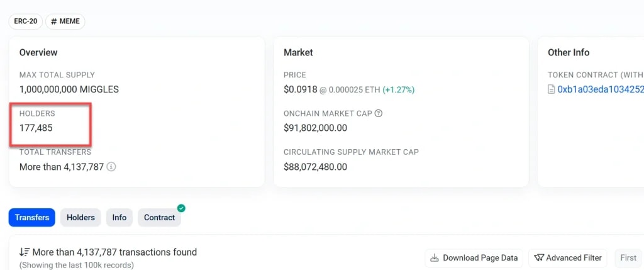The width and height of the screenshot is (644, 270).
Task: Click the 177,485 holders count
Action: click(x=36, y=128)
